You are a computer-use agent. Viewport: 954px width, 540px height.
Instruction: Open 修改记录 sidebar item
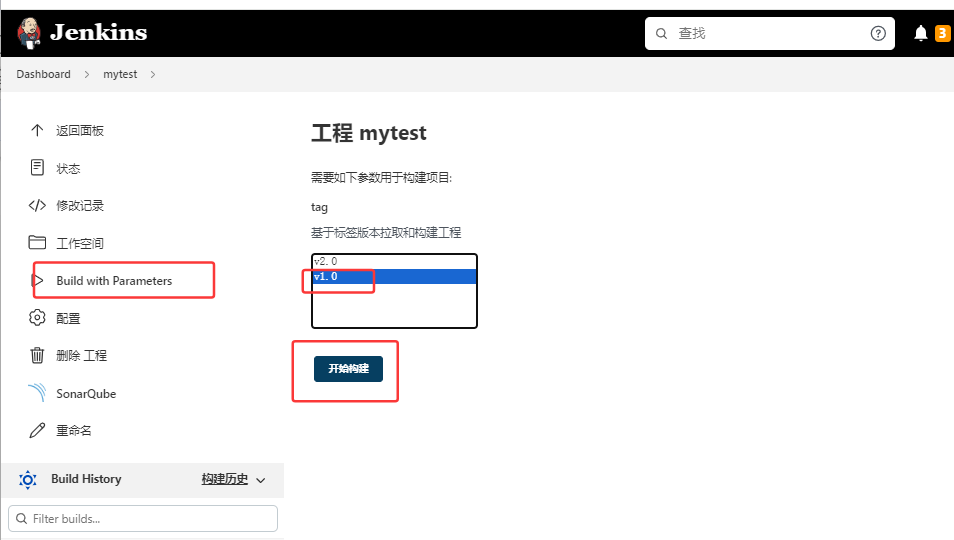point(80,206)
